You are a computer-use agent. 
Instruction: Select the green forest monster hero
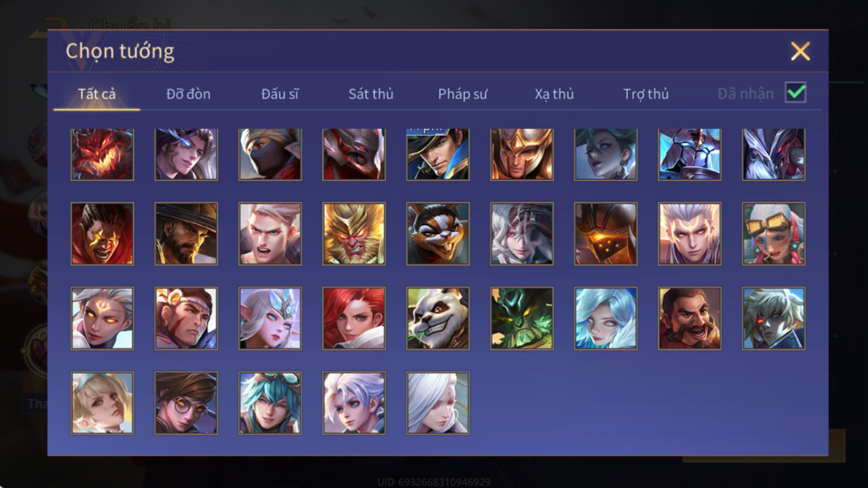522,319
